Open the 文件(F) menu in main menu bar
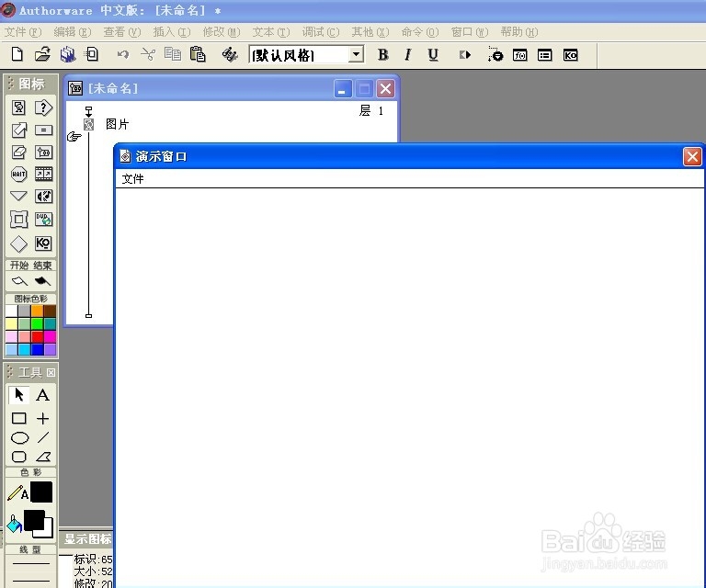706x588 pixels. 23,32
